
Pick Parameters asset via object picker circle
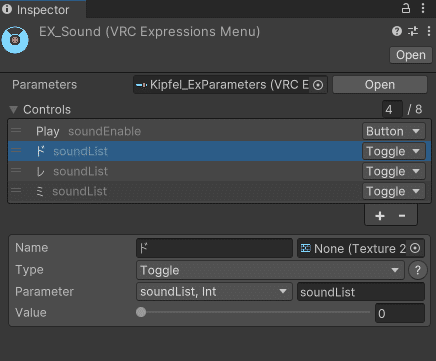click(318, 85)
